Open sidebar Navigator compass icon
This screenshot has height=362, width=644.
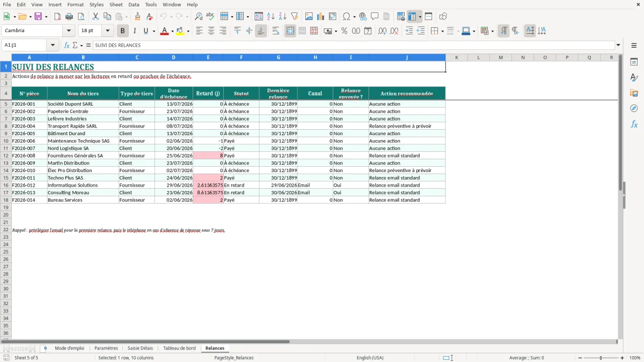(634, 109)
